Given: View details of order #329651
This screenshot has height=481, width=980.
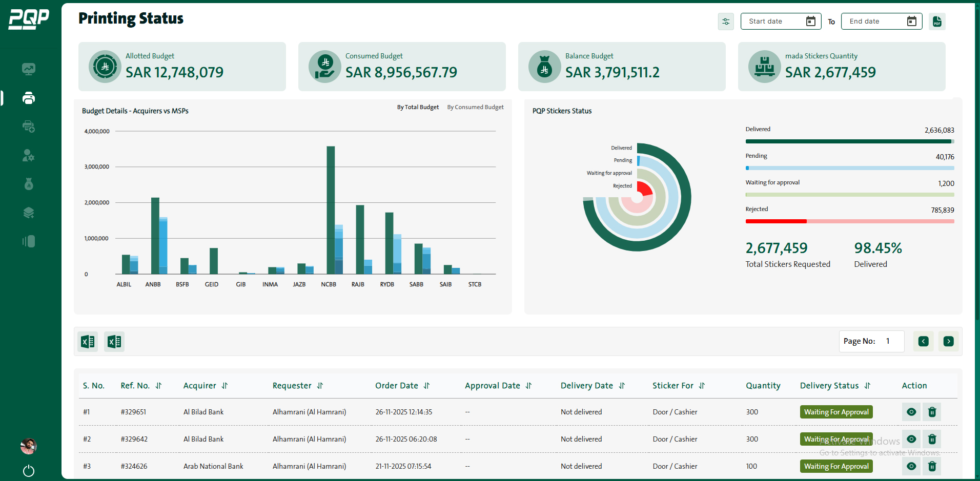Looking at the screenshot, I should click(911, 411).
